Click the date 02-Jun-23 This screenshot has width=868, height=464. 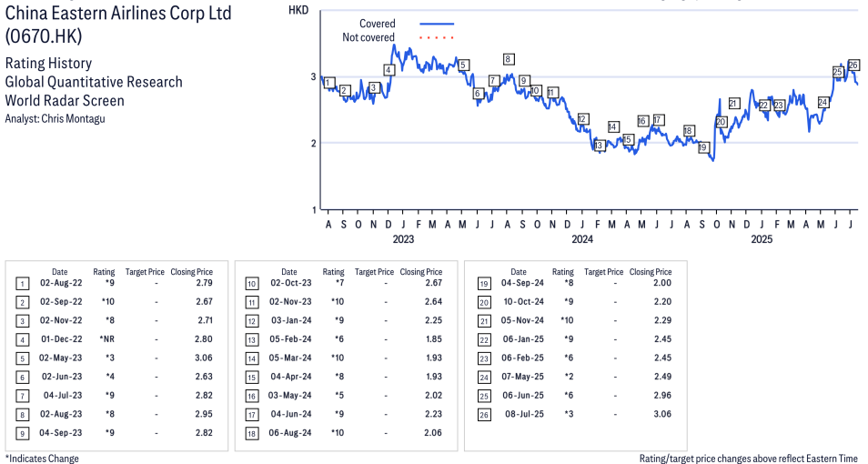point(62,377)
